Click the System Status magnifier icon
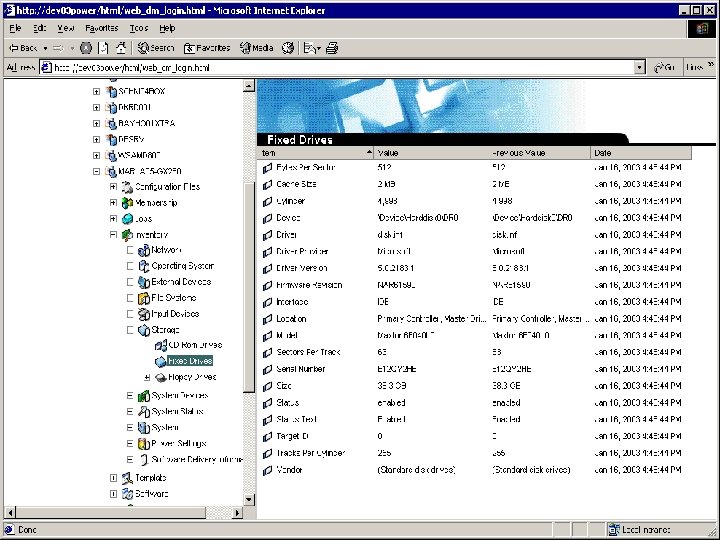720x540 pixels. [143, 411]
